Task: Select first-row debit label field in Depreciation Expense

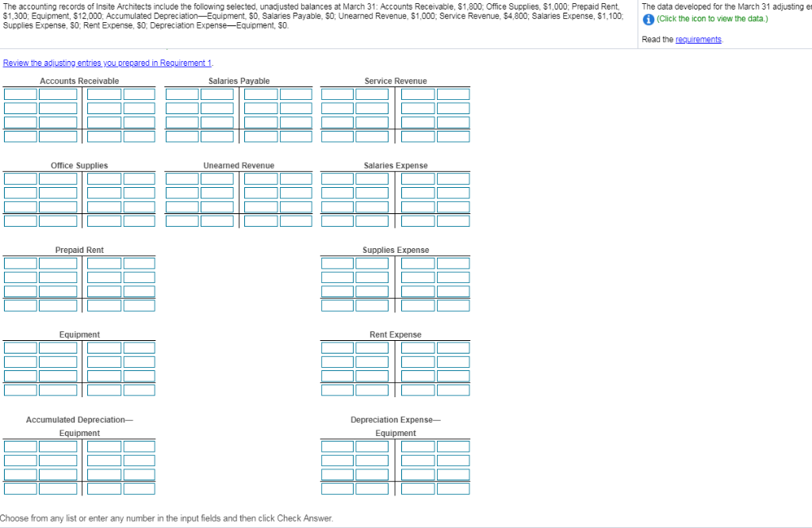Action: (337, 446)
